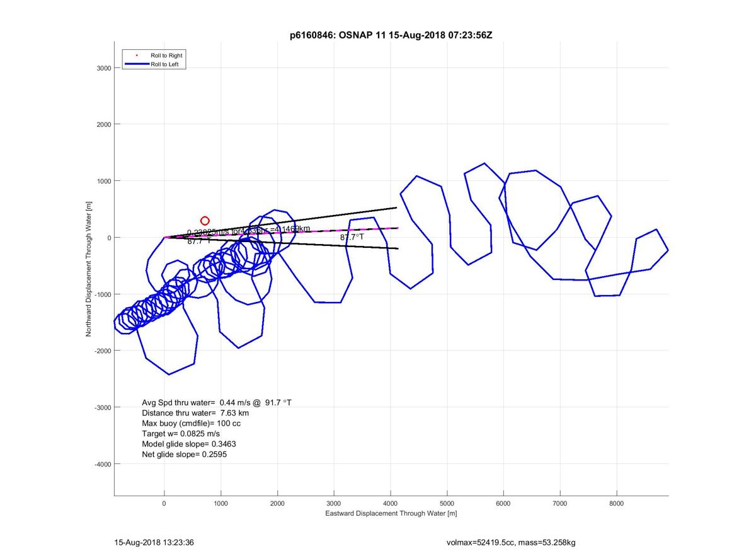Click the '=4.1469km' speed and distance annotation

(x=249, y=231)
